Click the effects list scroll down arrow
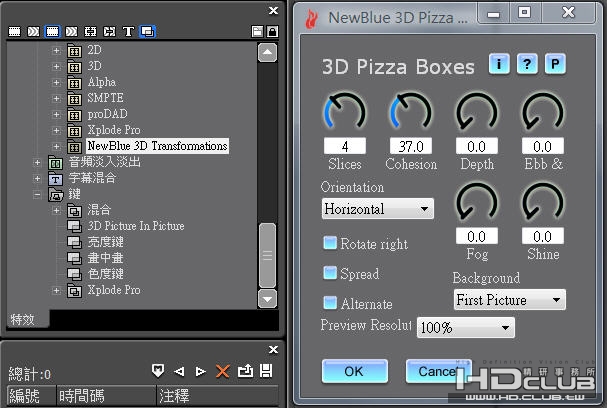 point(267,298)
